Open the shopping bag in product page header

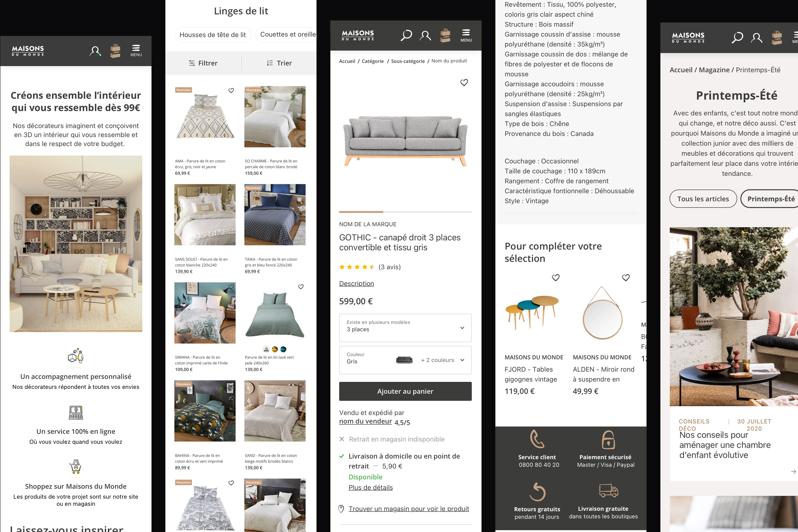[445, 35]
